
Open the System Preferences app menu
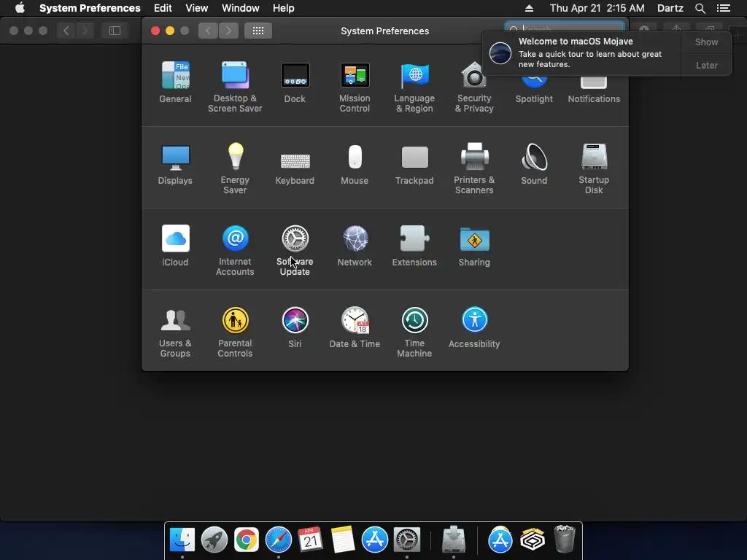(x=90, y=8)
